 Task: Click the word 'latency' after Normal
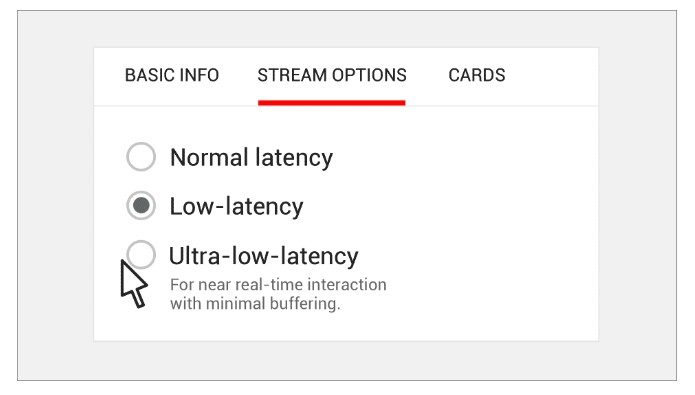coord(294,157)
